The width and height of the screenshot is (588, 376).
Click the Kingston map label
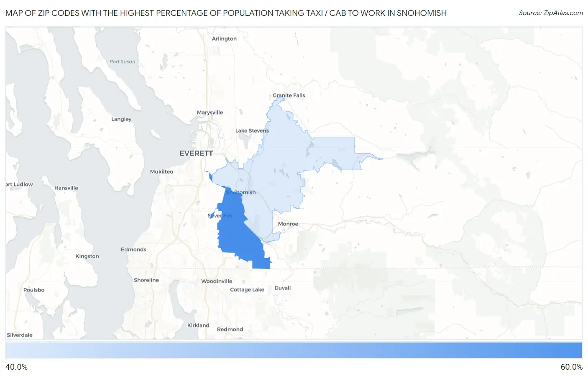coord(87,256)
